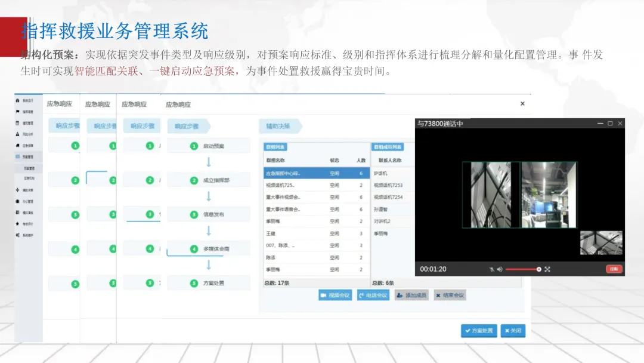The image size is (644, 363).
Task: Minimize the 与73800通话中 call window
Action: pyautogui.click(x=600, y=124)
